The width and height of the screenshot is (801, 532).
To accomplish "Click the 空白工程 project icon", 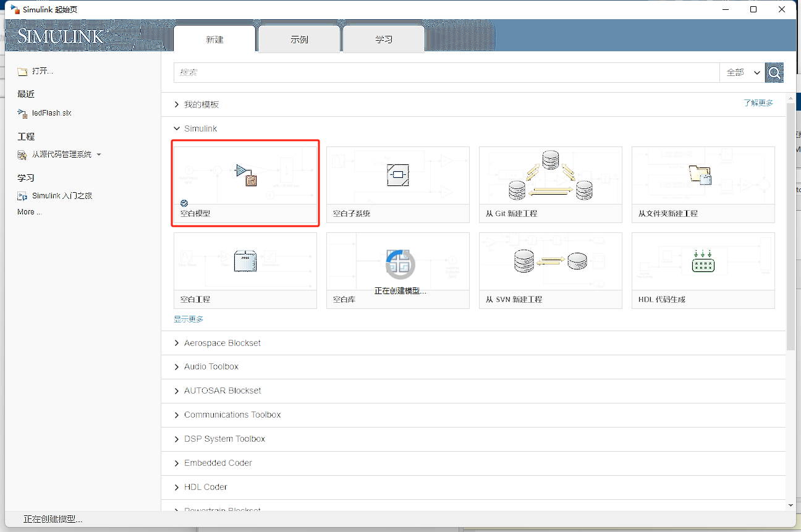I will (245, 261).
